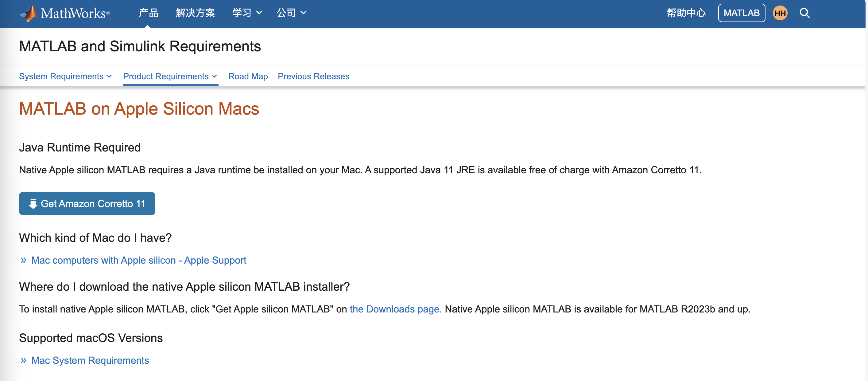
Task: Click Get Amazon Corretto 11 button
Action: tap(87, 204)
